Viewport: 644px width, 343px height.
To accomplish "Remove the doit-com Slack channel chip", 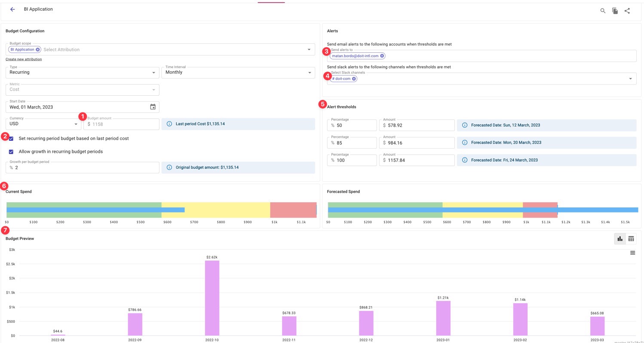I will coord(354,79).
